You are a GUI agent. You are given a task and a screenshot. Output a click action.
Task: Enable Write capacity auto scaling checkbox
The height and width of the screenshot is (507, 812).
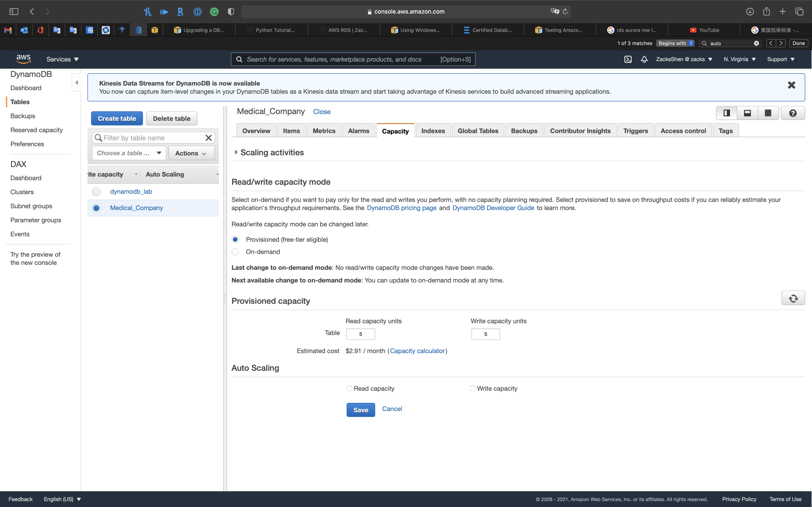(x=472, y=388)
